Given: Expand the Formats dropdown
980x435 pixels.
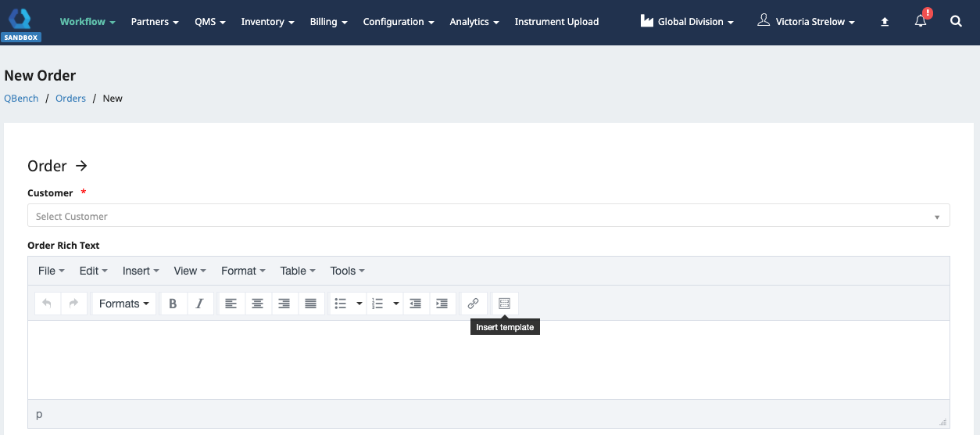Looking at the screenshot, I should (123, 304).
